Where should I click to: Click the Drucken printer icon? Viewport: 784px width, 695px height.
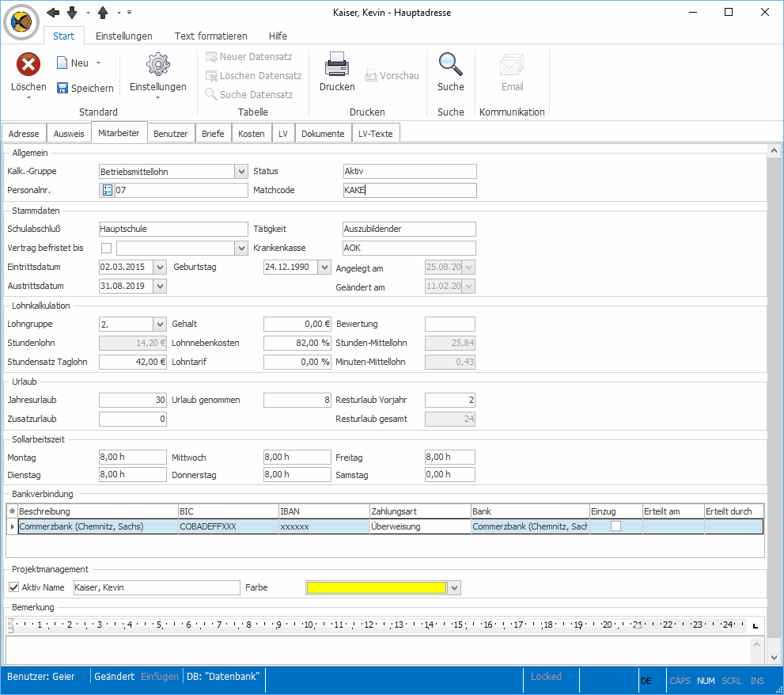click(337, 64)
